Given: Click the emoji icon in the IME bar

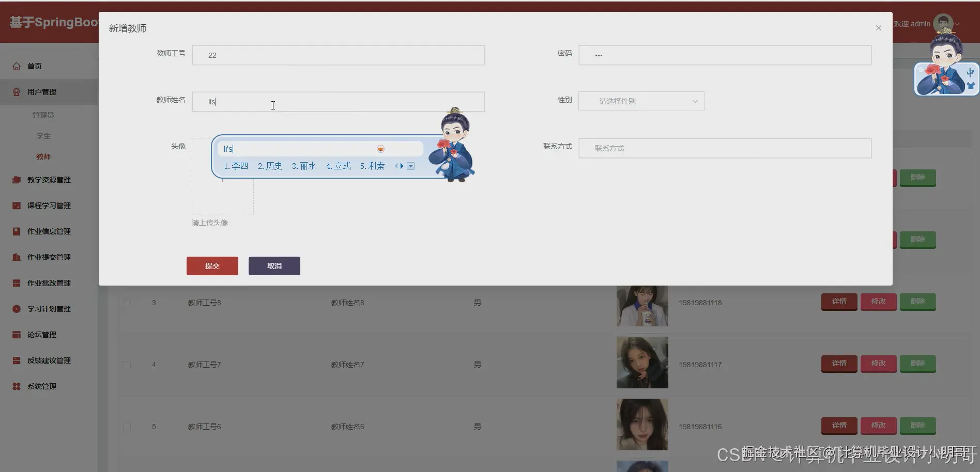Looking at the screenshot, I should click(x=381, y=148).
